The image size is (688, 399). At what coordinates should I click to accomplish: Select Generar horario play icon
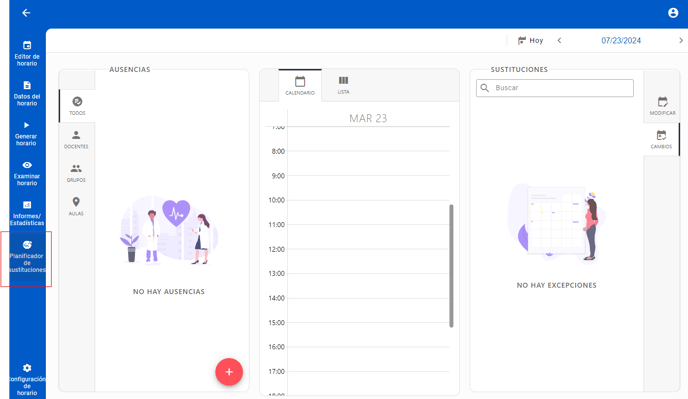coord(26,125)
